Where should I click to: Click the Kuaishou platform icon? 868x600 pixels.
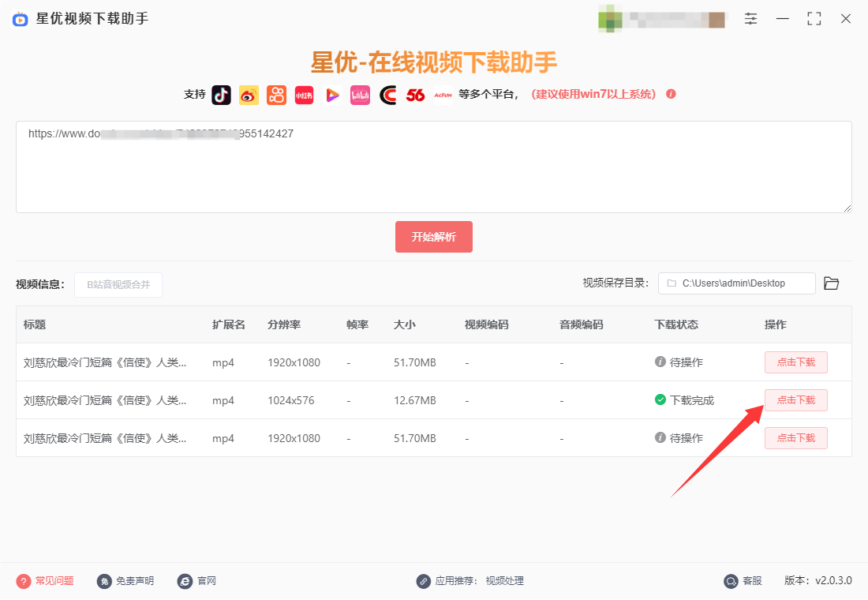(x=276, y=94)
